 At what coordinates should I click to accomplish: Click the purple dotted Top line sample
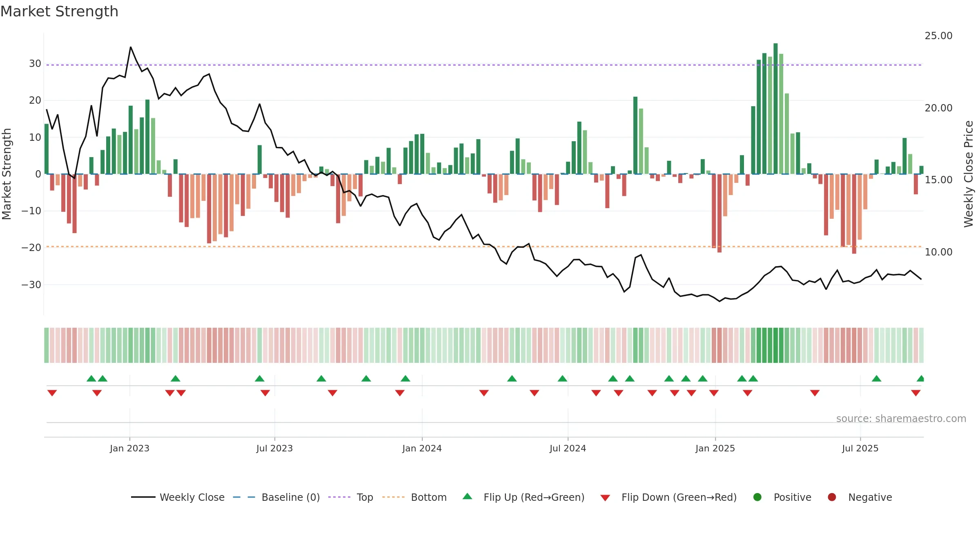click(339, 497)
